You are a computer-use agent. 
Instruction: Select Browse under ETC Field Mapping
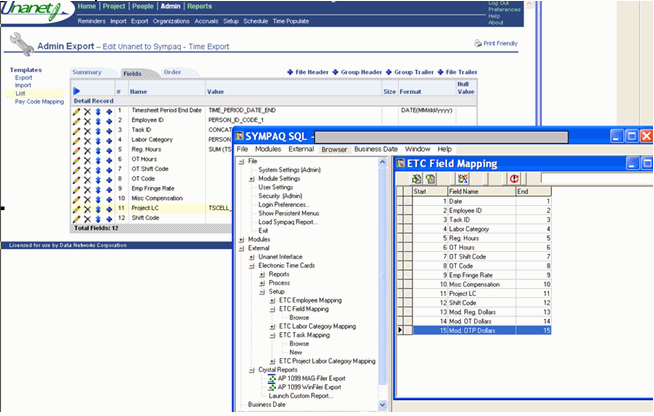click(299, 318)
